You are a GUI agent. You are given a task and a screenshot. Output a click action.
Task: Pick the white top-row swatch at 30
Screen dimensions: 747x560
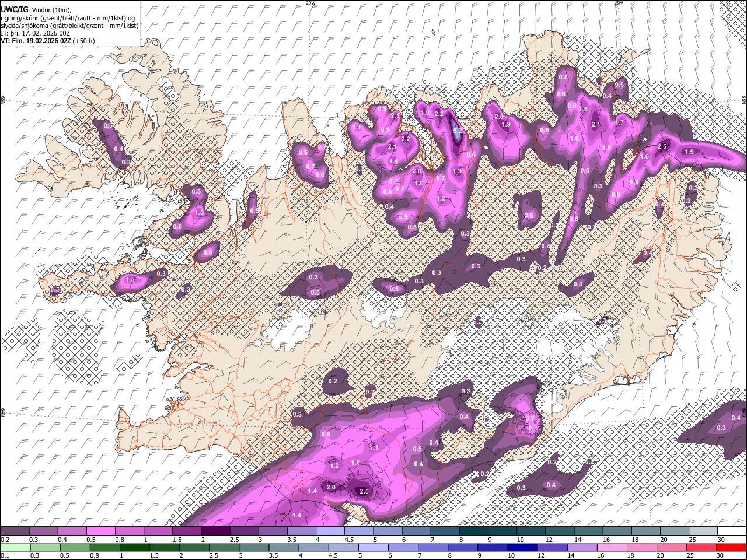tap(732, 531)
